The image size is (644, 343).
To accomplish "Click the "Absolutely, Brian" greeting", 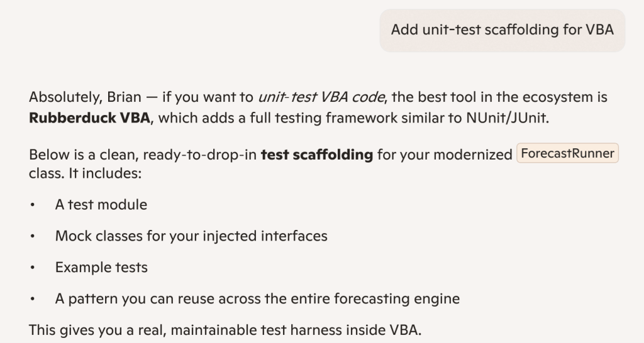I will pos(76,97).
